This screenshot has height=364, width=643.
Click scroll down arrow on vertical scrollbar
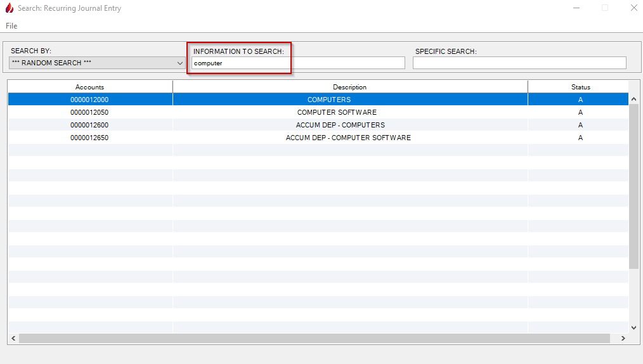point(633,327)
